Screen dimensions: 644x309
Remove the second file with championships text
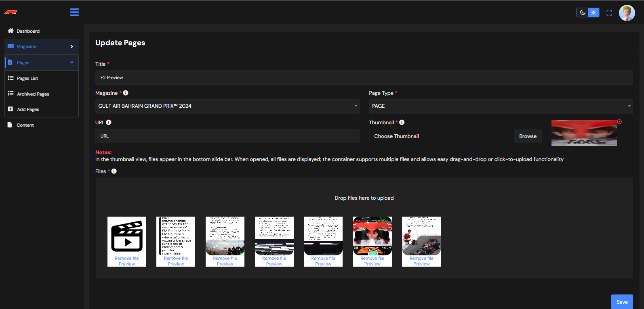pos(176,259)
